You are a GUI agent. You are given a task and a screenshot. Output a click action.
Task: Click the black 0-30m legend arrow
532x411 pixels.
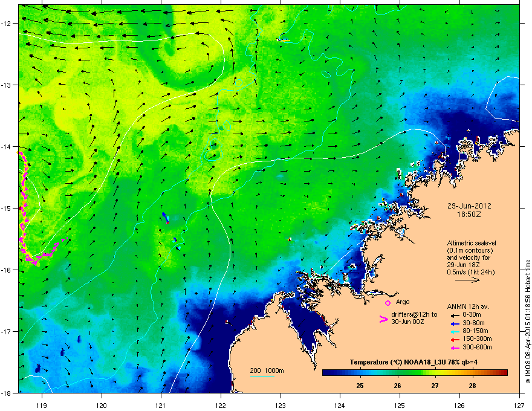tap(455, 315)
